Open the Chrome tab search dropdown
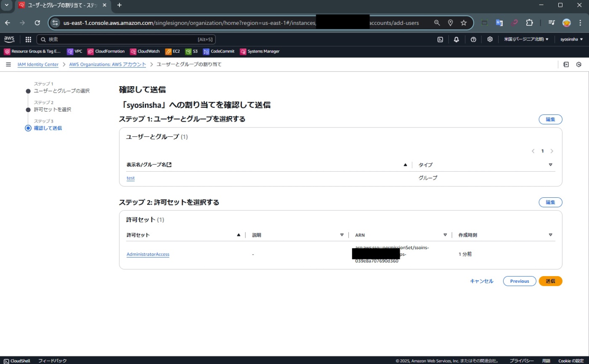Screen dimensions: 589x364 tap(6, 5)
